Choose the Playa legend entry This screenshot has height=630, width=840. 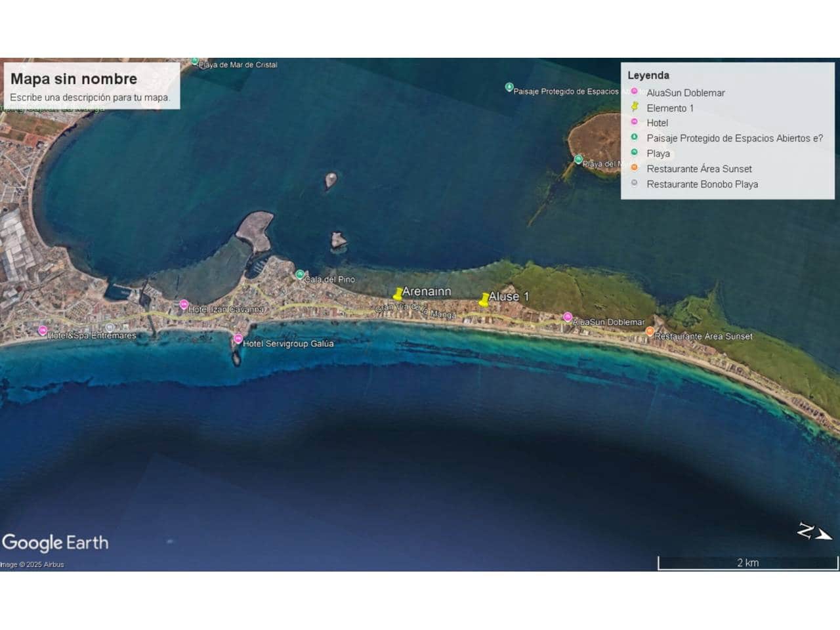[658, 154]
